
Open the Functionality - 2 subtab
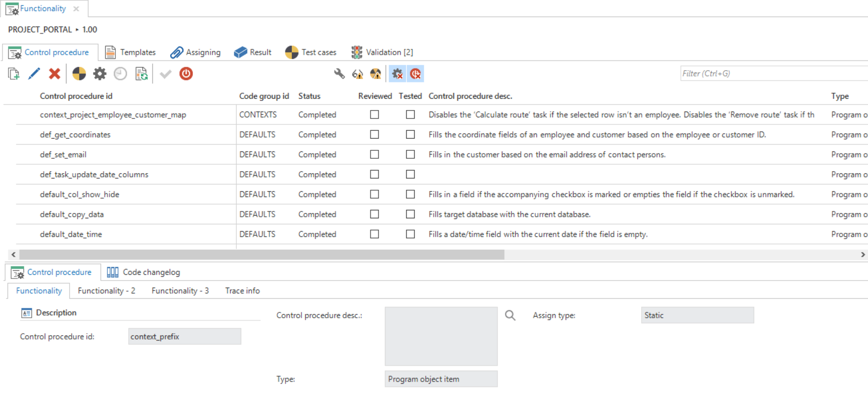(106, 291)
